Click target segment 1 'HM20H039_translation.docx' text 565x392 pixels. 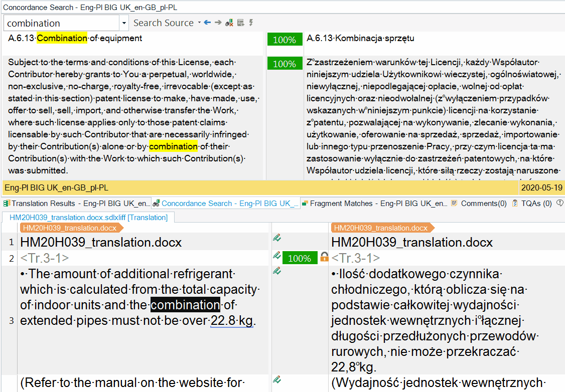[x=412, y=242]
